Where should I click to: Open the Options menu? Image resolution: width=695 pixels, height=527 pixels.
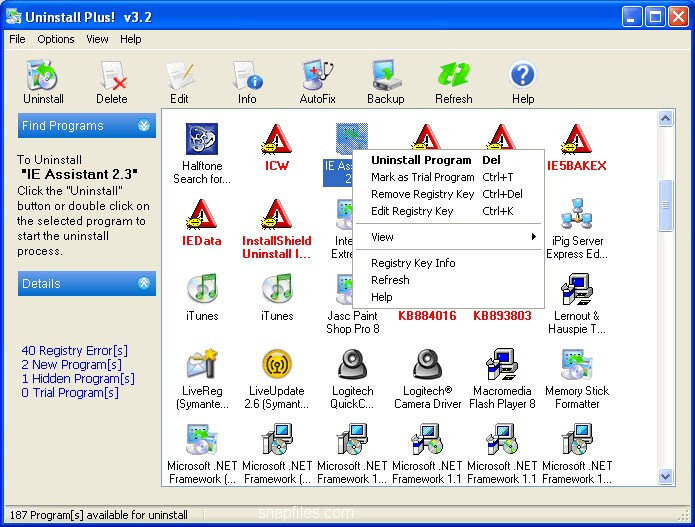coord(56,39)
